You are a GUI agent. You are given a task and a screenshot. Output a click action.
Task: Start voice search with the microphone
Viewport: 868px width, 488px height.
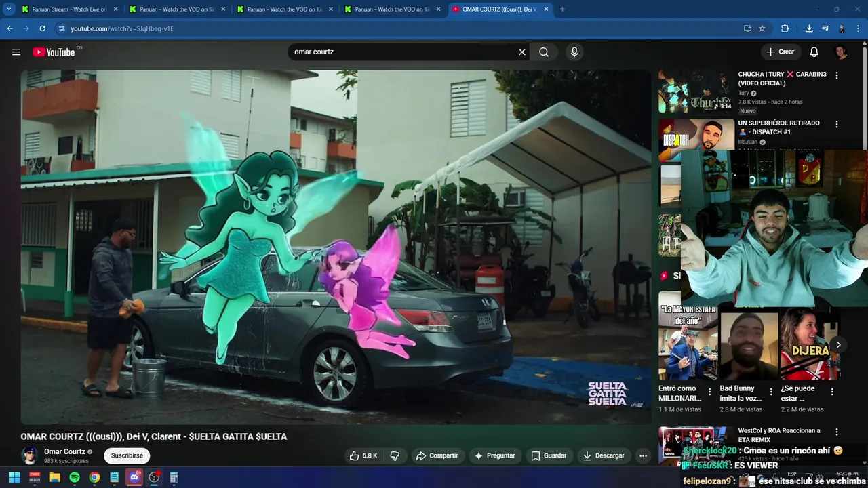click(574, 52)
